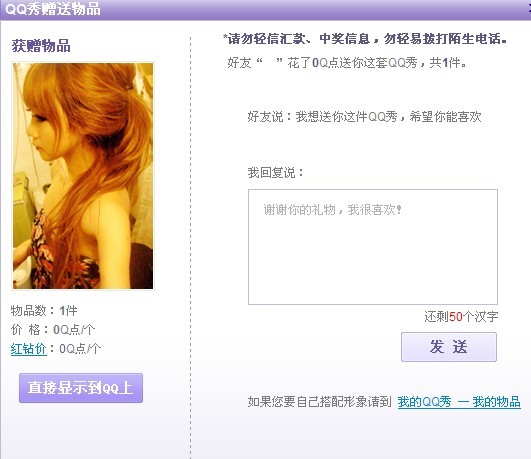
Task: Click the 获赠物品 heading
Action: coord(41,46)
